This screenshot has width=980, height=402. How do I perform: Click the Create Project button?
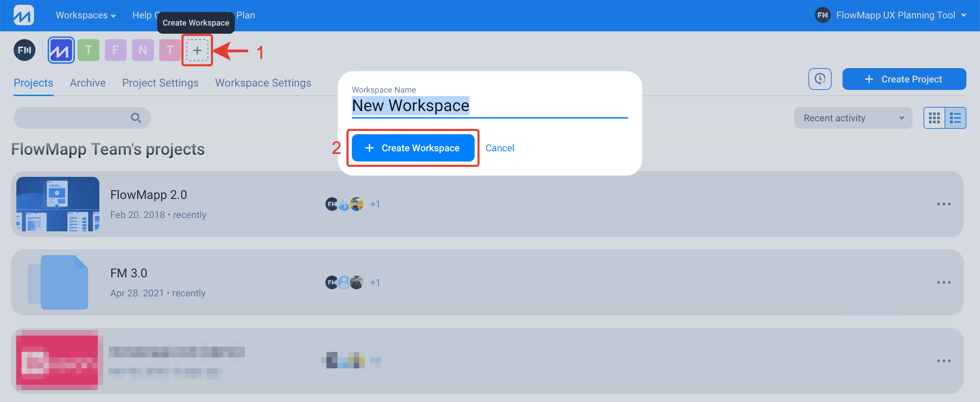click(904, 79)
